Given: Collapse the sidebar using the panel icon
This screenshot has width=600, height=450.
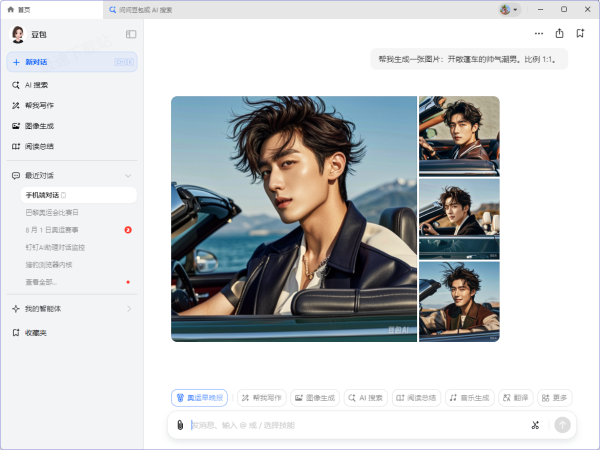Looking at the screenshot, I should click(x=131, y=34).
